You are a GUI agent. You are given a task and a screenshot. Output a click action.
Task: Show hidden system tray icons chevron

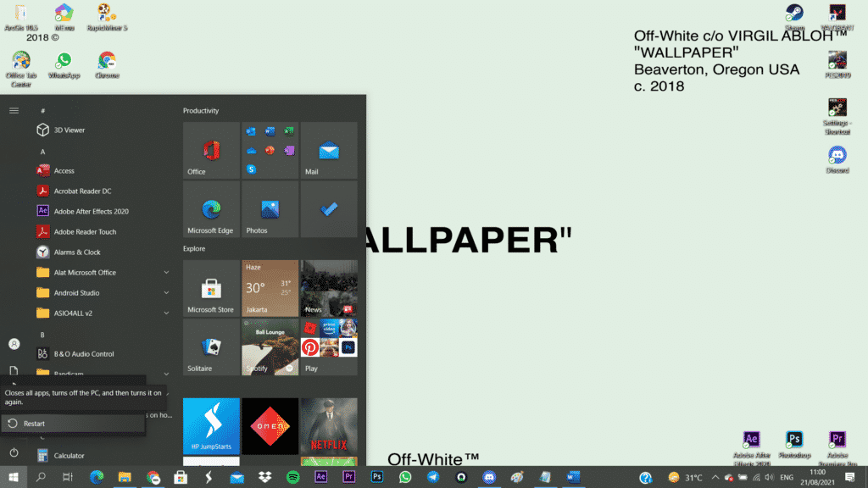[x=715, y=478]
